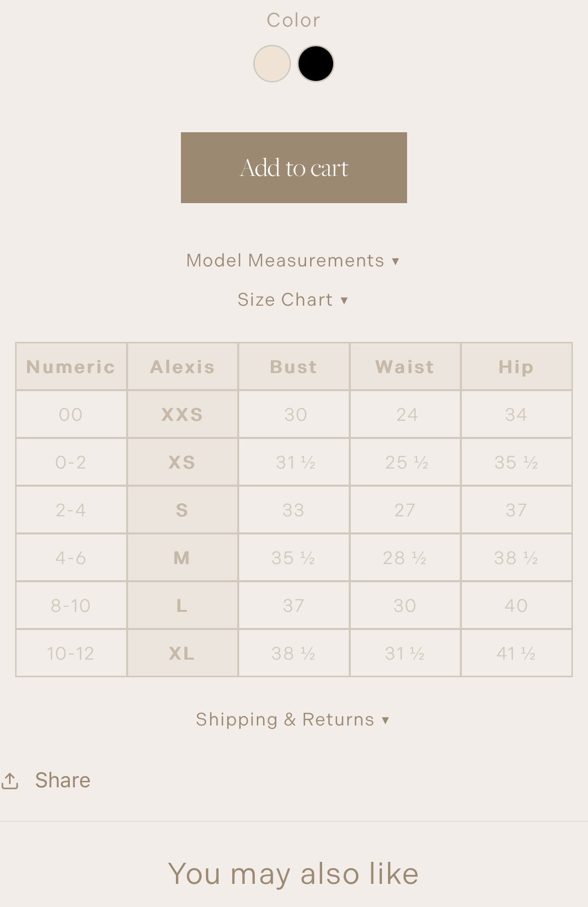Click the XS size cell
The width and height of the screenshot is (588, 907).
coord(182,462)
